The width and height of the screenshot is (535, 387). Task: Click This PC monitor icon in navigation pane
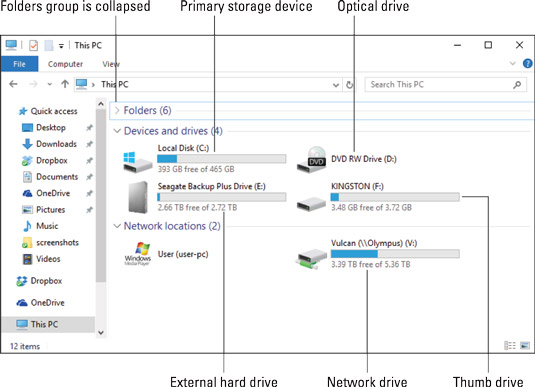pos(22,324)
